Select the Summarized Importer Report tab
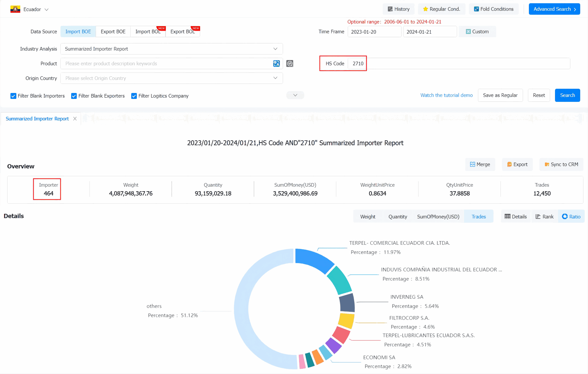The width and height of the screenshot is (588, 374). pyautogui.click(x=37, y=119)
